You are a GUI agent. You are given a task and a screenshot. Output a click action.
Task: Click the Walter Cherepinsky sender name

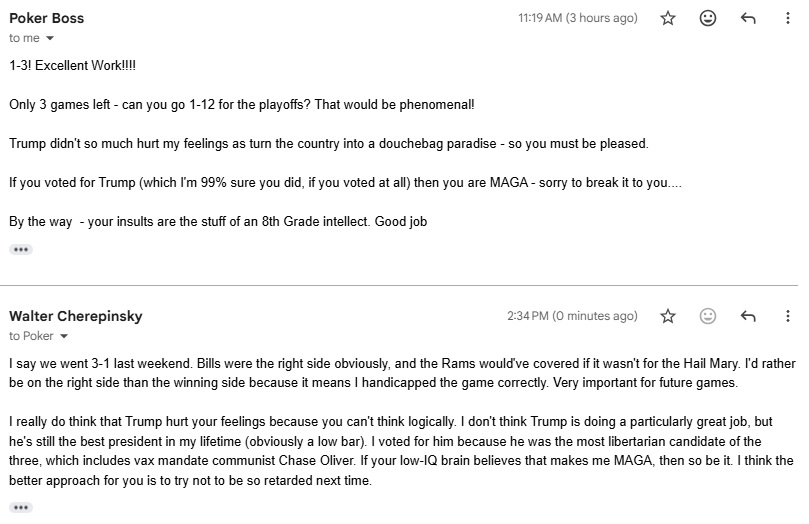(x=76, y=316)
